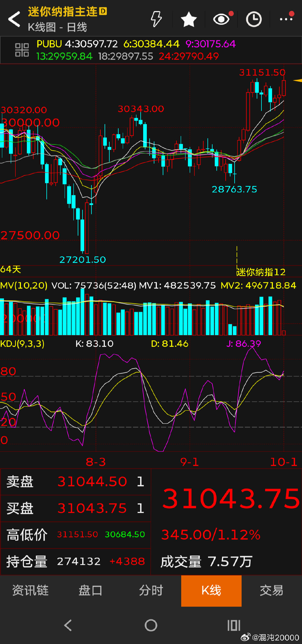Tap the 9-1 date axis label

[190, 462]
